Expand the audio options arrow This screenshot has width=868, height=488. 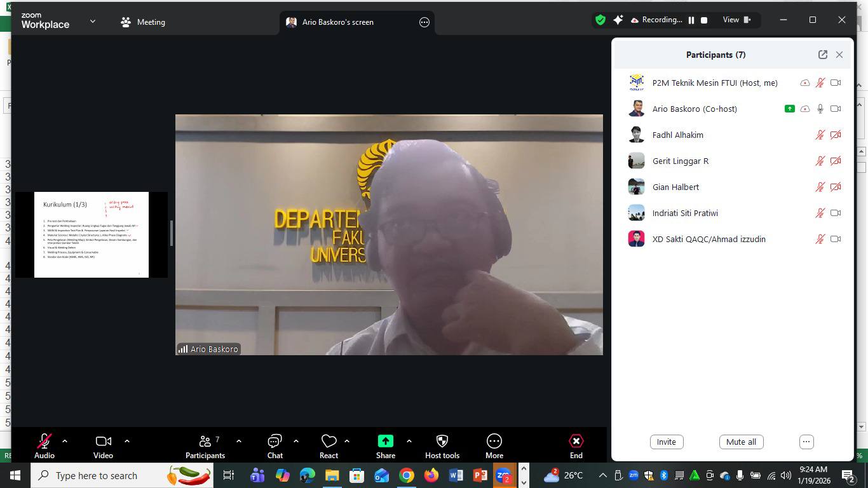[x=65, y=440]
